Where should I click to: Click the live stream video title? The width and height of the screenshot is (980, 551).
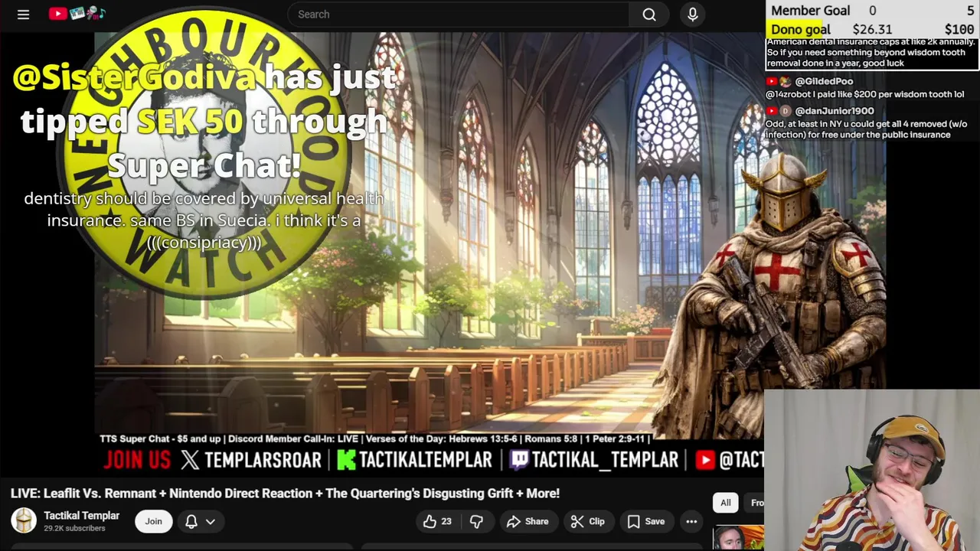(x=285, y=494)
